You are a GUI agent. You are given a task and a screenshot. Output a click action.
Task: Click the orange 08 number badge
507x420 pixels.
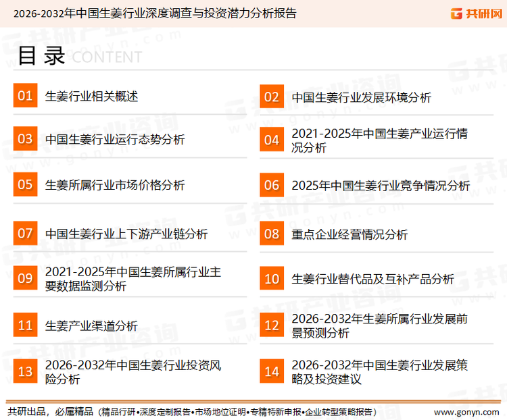(x=272, y=233)
